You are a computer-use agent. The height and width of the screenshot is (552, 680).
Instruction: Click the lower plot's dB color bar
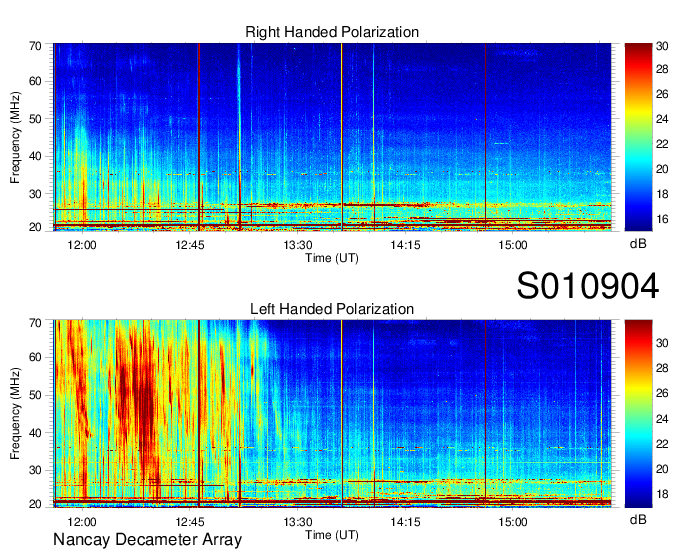pyautogui.click(x=638, y=414)
